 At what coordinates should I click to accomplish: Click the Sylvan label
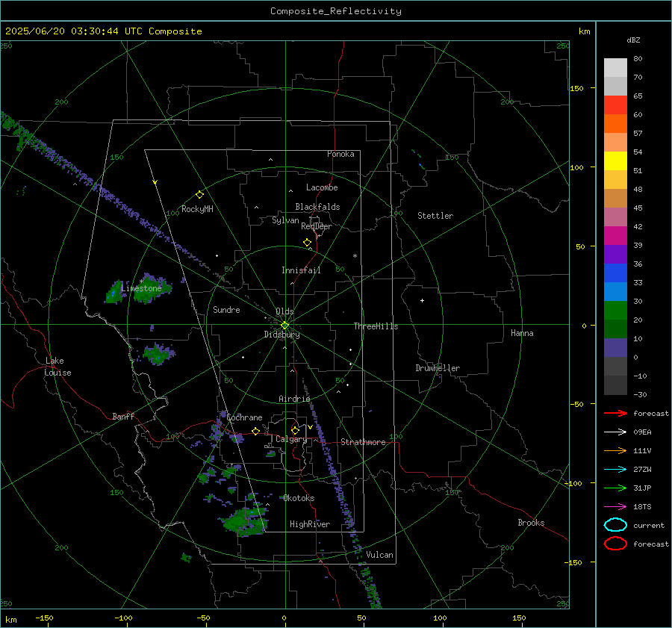285,220
